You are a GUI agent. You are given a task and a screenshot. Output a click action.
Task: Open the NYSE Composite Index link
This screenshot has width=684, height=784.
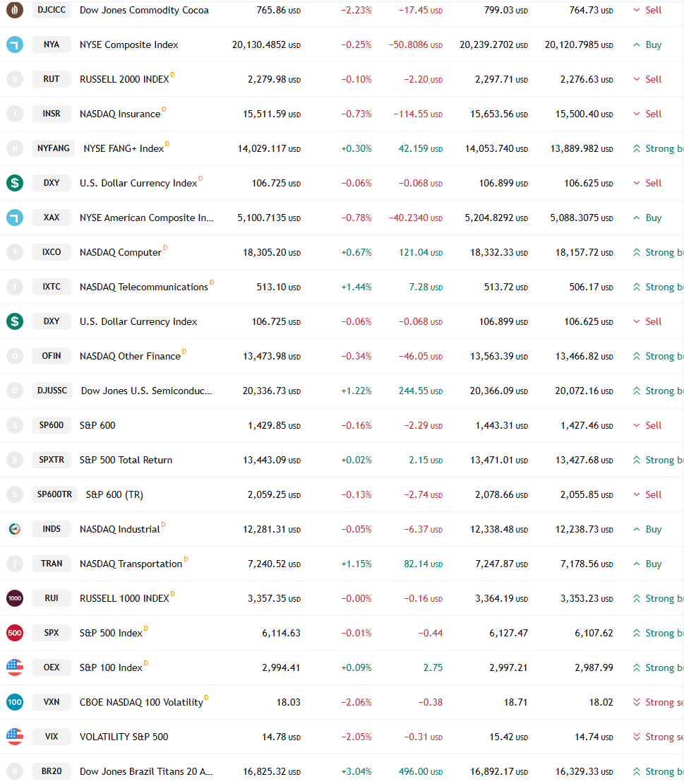(129, 44)
